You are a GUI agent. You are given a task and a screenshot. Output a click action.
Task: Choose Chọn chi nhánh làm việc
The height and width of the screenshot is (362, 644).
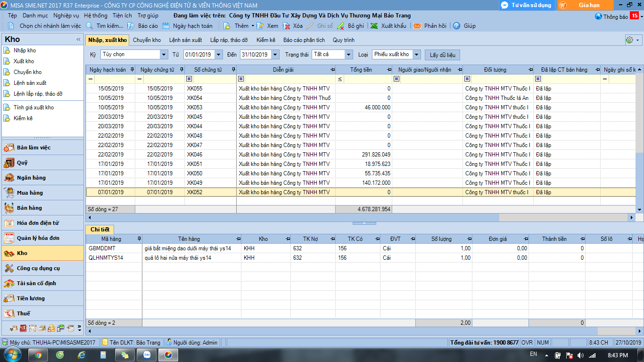[45, 26]
